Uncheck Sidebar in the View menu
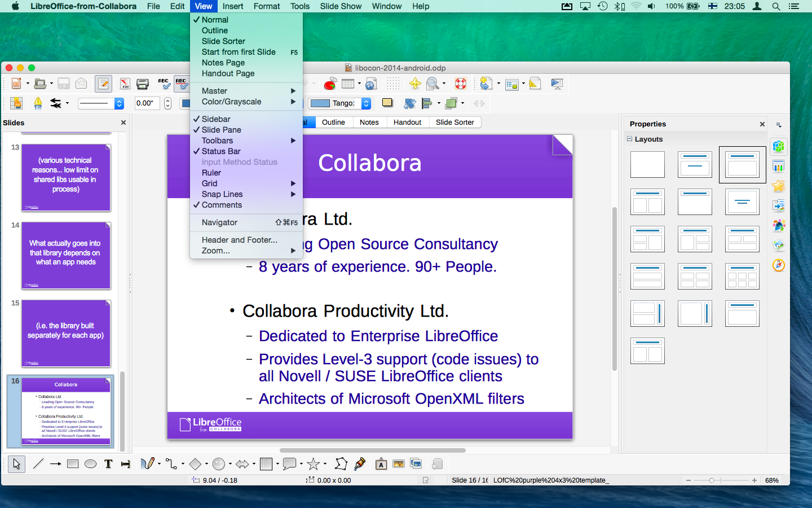Viewport: 812px width, 508px height. pos(246,119)
